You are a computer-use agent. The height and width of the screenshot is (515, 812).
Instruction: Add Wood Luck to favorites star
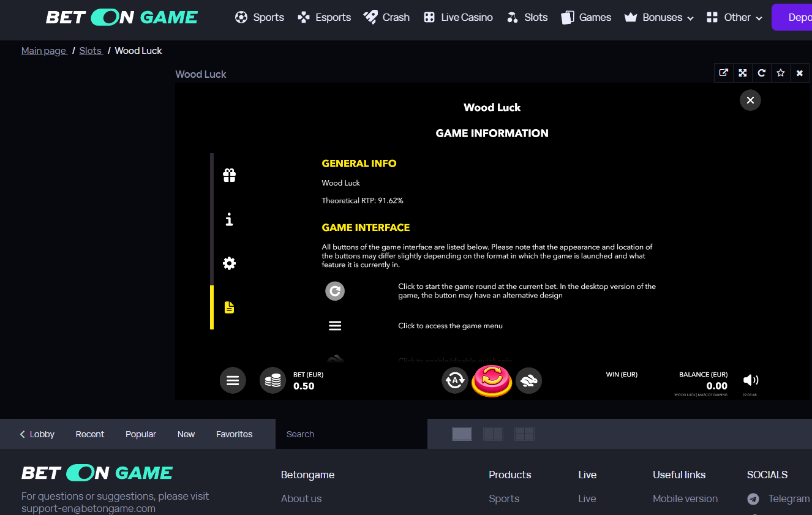(780, 73)
